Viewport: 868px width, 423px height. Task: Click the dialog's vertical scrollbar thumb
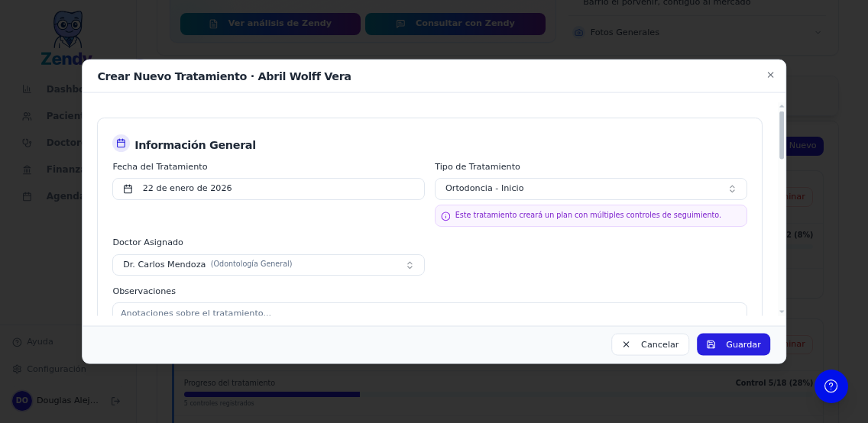[x=782, y=135]
